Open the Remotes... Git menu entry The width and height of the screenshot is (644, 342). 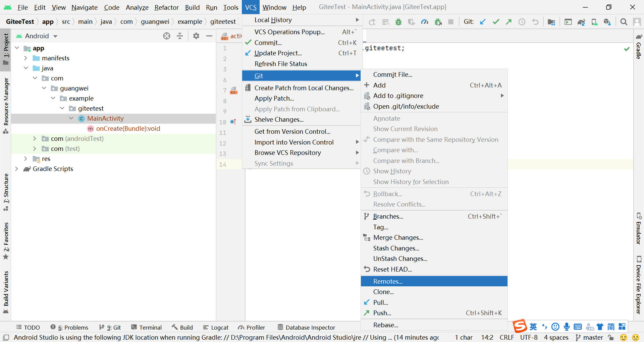click(434, 281)
